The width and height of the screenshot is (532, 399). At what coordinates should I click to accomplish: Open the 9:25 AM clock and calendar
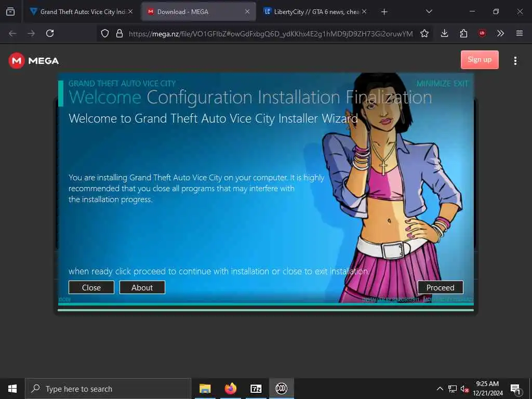click(x=487, y=389)
